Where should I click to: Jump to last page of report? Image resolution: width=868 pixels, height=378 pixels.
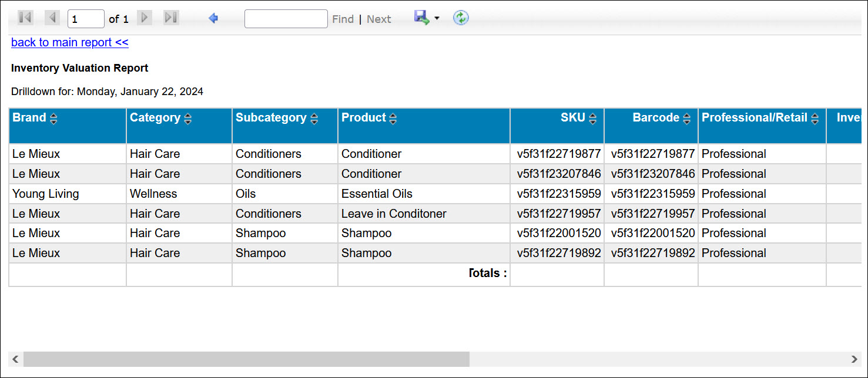click(x=171, y=18)
